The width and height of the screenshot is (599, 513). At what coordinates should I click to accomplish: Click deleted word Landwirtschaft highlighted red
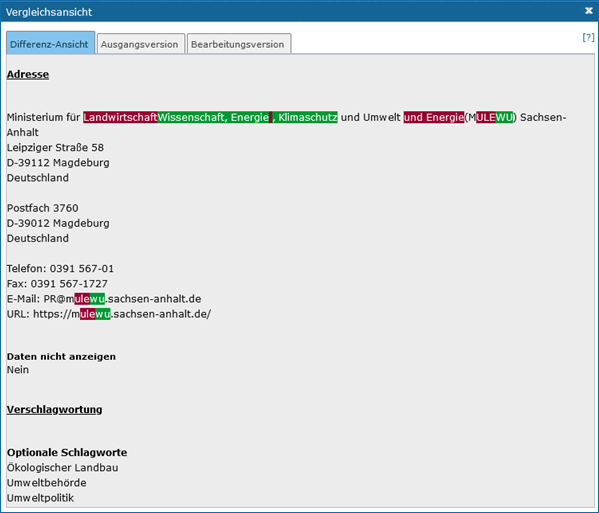click(120, 117)
